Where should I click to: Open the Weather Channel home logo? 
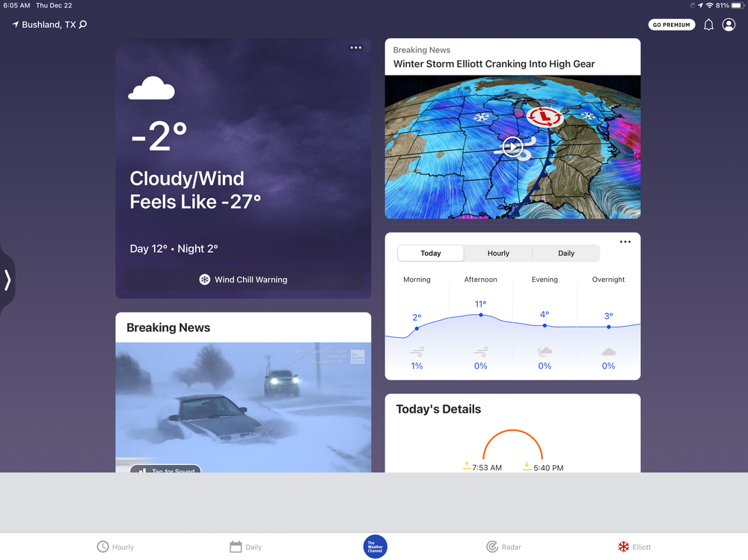click(x=375, y=547)
